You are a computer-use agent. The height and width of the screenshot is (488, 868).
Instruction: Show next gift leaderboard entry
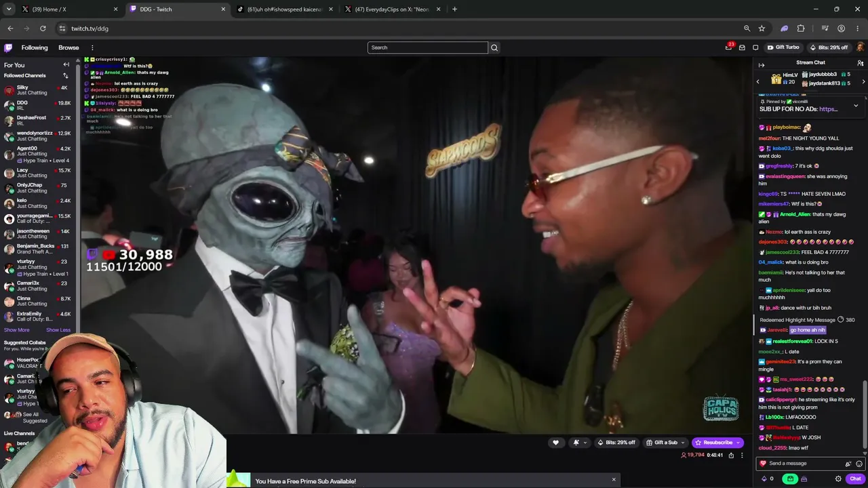tap(863, 82)
